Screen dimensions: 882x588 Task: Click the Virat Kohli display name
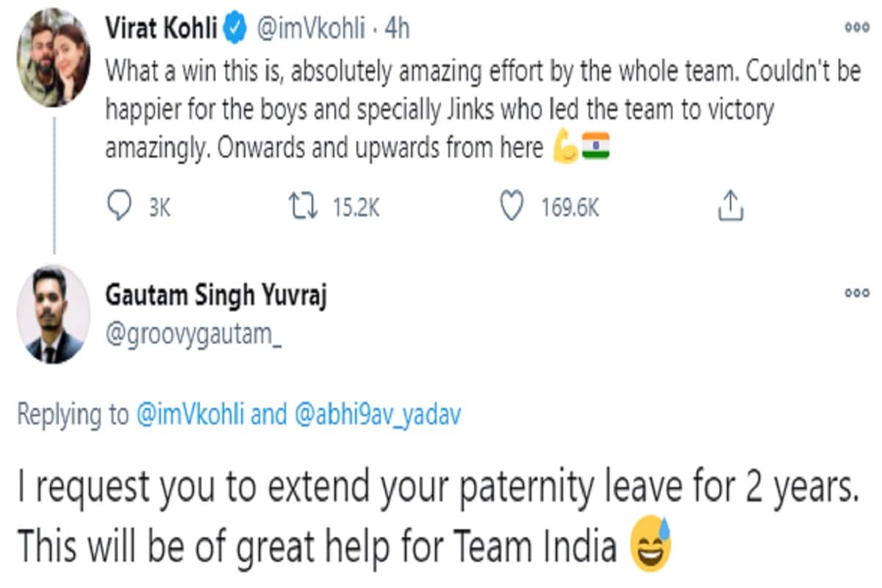162,30
